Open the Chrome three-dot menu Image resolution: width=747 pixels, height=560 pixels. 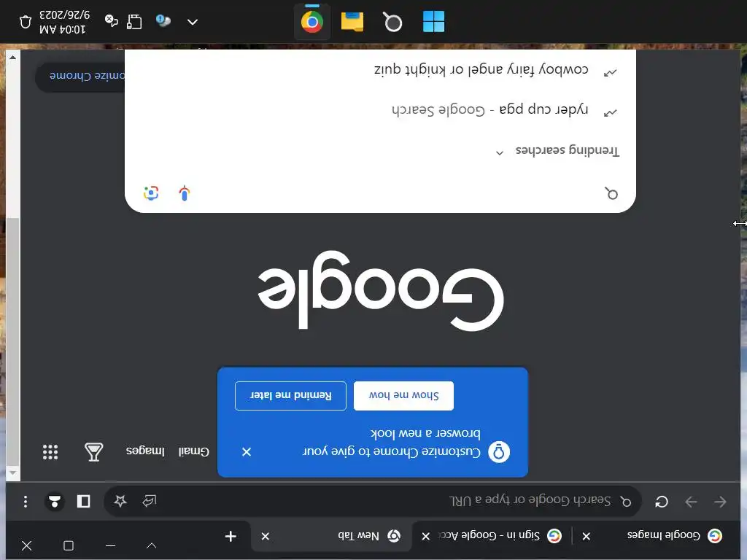click(x=26, y=502)
